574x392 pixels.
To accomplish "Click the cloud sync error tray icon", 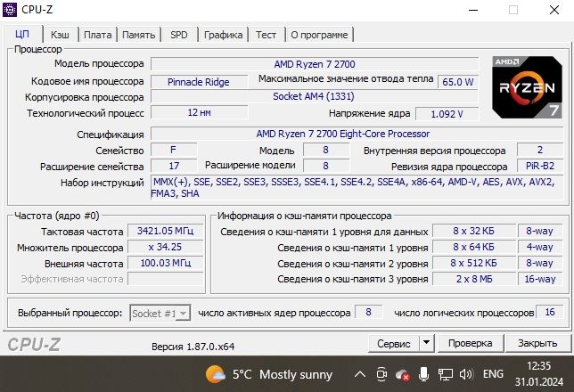I will tap(402, 375).
